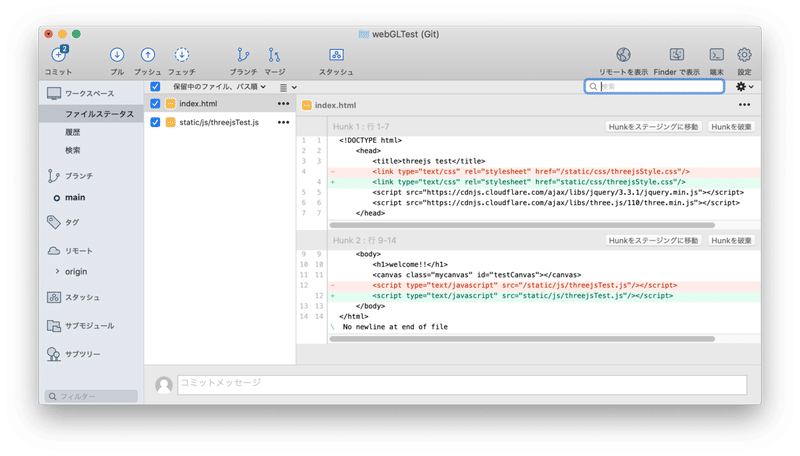The height and width of the screenshot is (456, 800).
Task: Click the 'Hunk 2 : 行 9-14' header
Action: (364, 240)
